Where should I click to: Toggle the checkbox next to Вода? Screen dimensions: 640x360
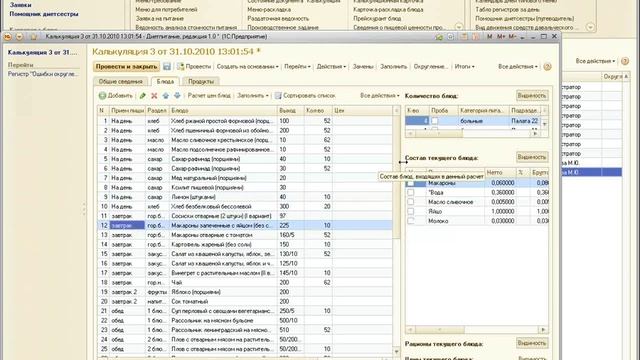(x=411, y=192)
